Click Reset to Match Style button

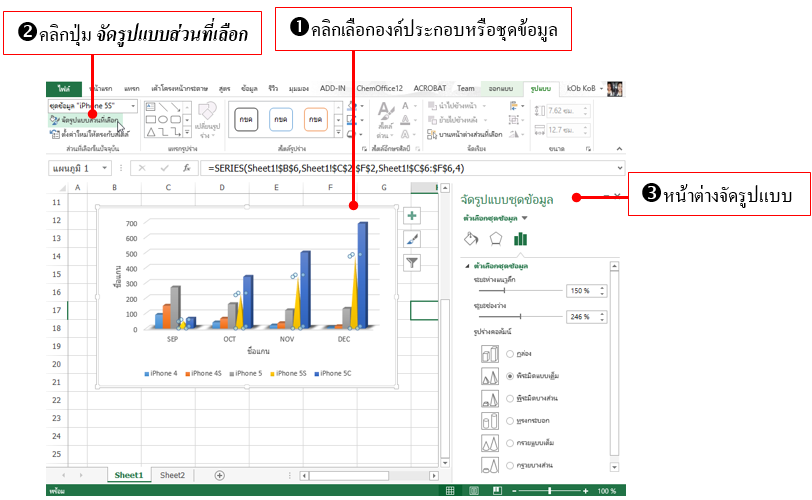pos(90,133)
